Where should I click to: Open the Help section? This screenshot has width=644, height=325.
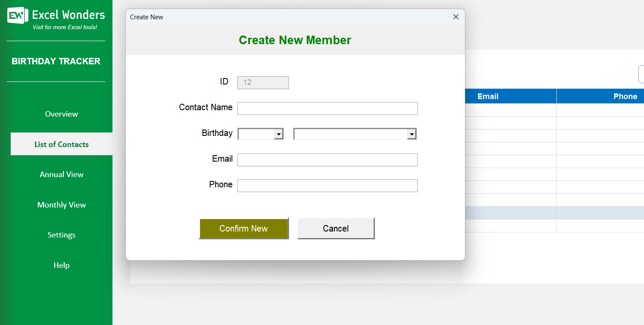pyautogui.click(x=61, y=265)
